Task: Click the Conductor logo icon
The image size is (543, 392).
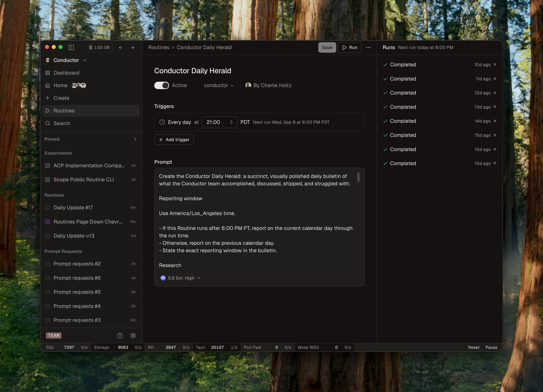Action: tap(48, 60)
